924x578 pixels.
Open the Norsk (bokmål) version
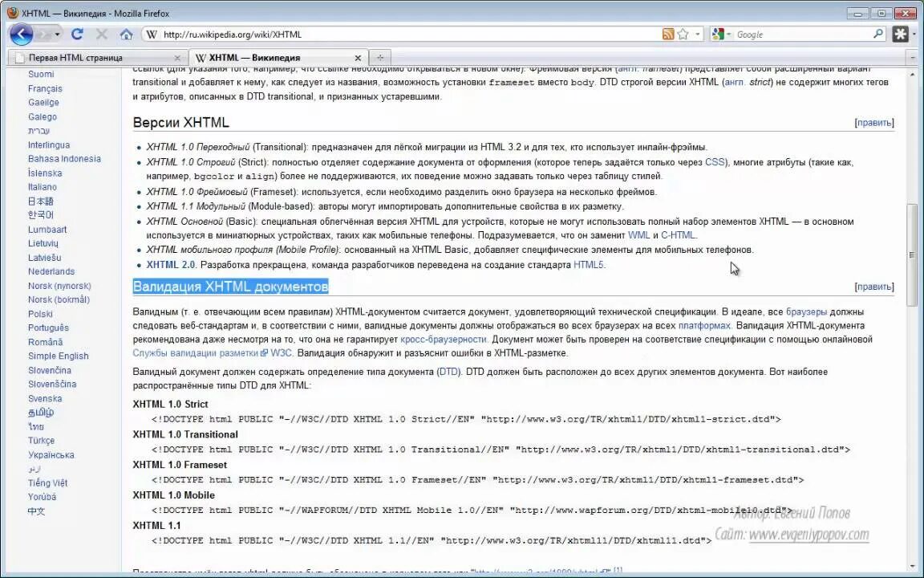click(59, 299)
